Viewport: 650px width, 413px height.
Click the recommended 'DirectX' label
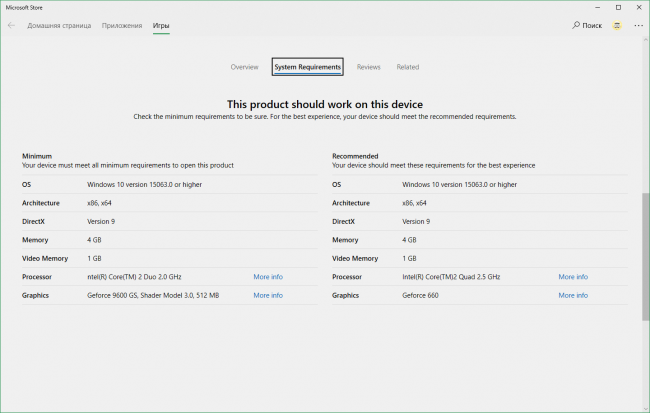pyautogui.click(x=343, y=221)
